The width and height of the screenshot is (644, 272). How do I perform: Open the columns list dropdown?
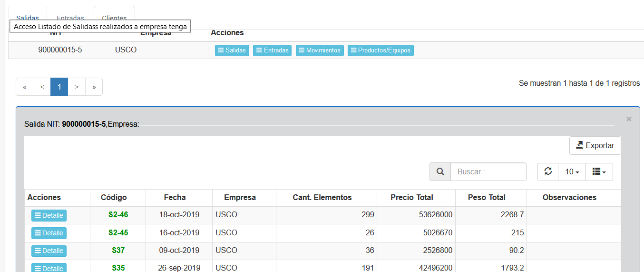point(598,171)
